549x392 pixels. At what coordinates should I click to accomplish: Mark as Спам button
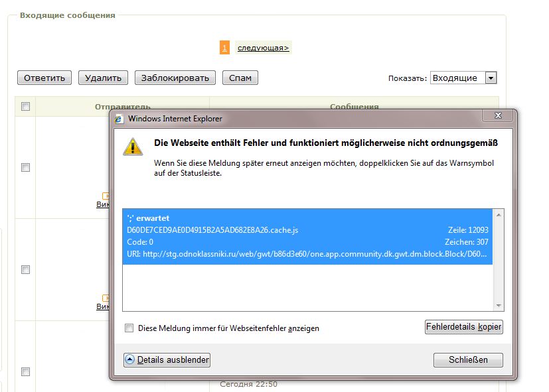click(x=240, y=78)
